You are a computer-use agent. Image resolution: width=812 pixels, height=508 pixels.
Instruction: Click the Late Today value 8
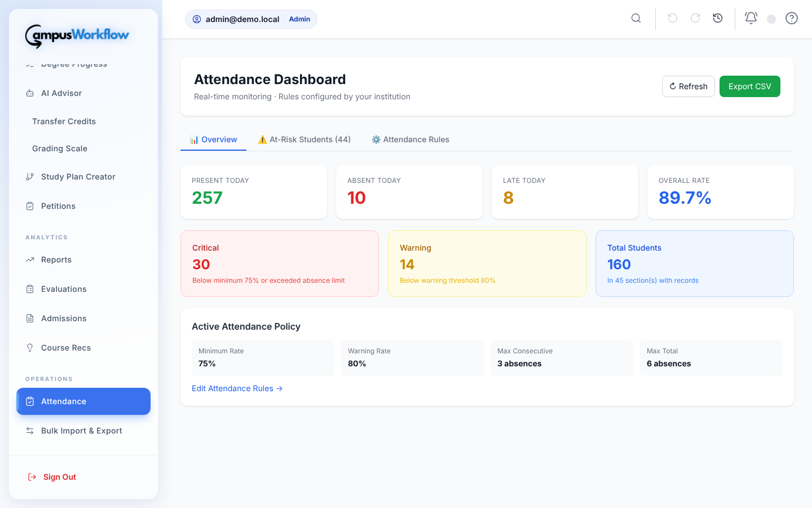[508, 198]
